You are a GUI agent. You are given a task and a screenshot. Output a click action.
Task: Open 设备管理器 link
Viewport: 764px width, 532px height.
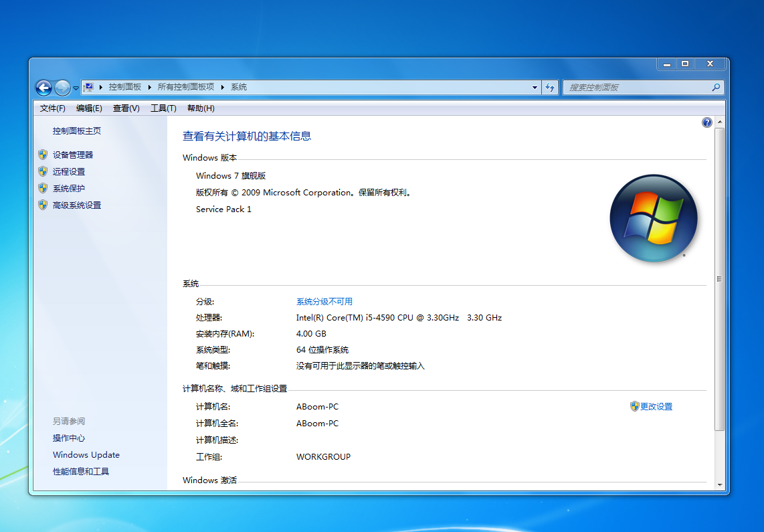[73, 155]
